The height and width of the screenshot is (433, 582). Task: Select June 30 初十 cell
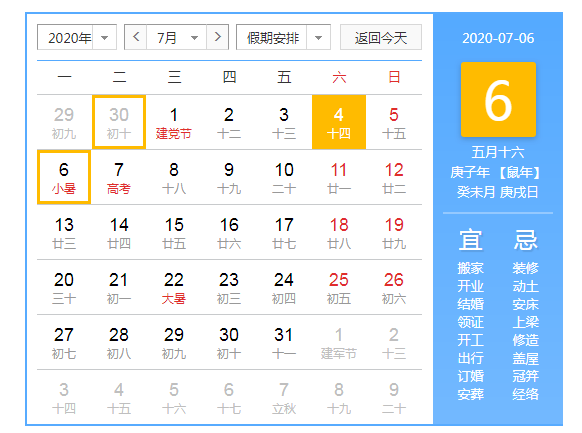(x=119, y=122)
